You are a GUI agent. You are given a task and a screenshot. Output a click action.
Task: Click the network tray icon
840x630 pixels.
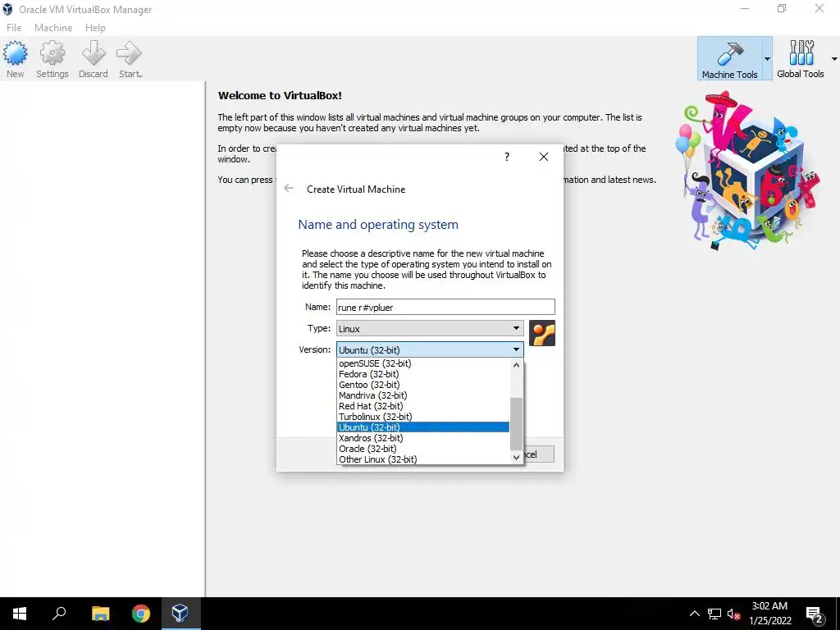[x=714, y=614]
